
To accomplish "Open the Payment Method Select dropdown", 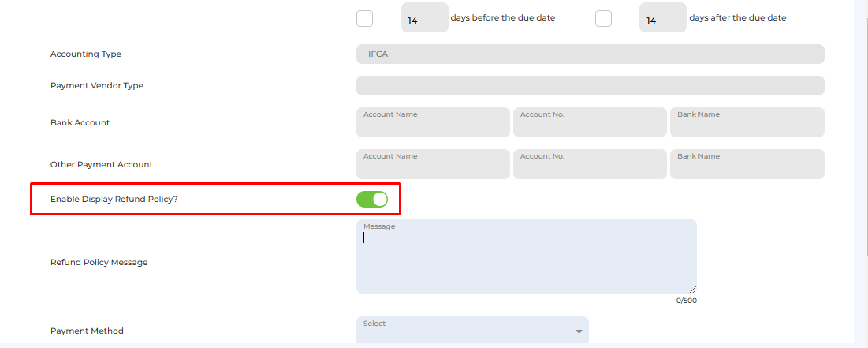I will coord(472,331).
